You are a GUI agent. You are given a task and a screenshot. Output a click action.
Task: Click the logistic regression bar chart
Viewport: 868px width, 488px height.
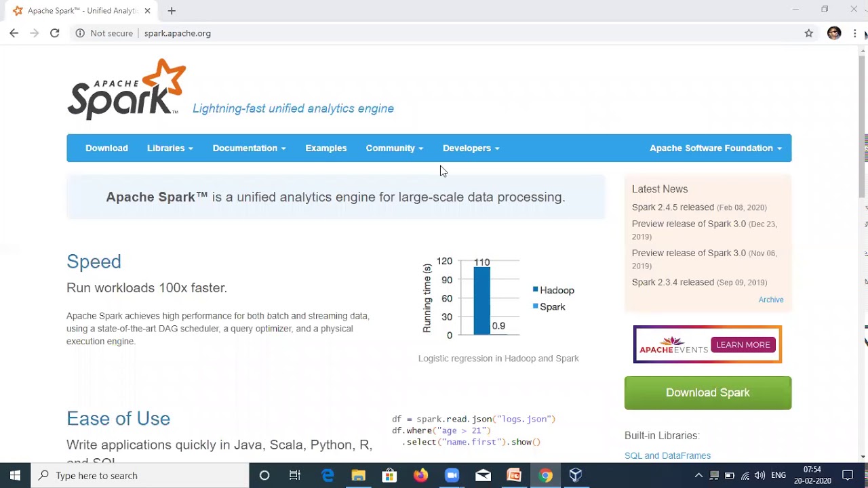[x=498, y=298]
